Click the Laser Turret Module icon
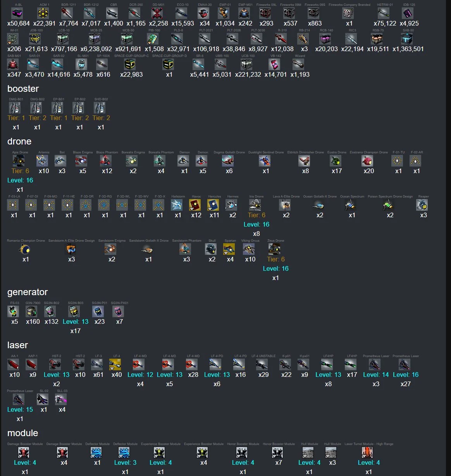The image size is (451, 476). click(367, 452)
